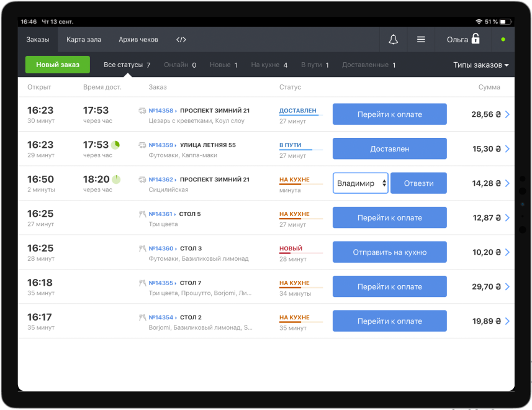Click the Сицилийская order item text
The height and width of the screenshot is (410, 532).
click(168, 189)
